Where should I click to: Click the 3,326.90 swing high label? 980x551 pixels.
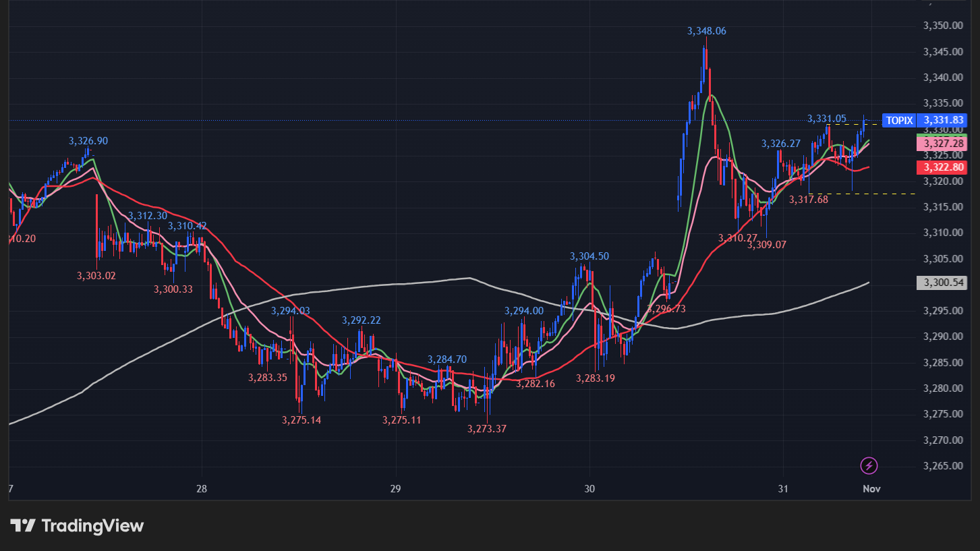click(88, 141)
